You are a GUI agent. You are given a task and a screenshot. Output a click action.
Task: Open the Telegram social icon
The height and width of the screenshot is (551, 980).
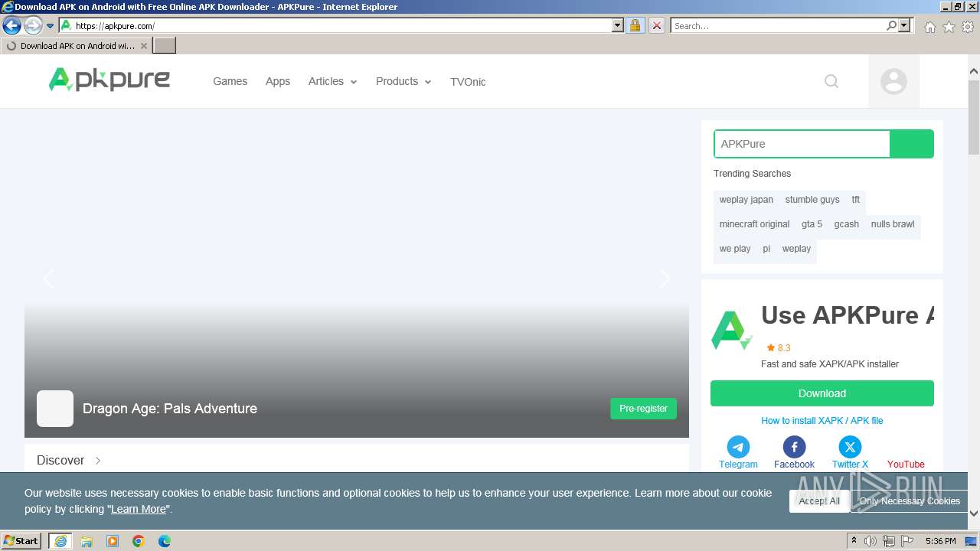[x=738, y=447]
